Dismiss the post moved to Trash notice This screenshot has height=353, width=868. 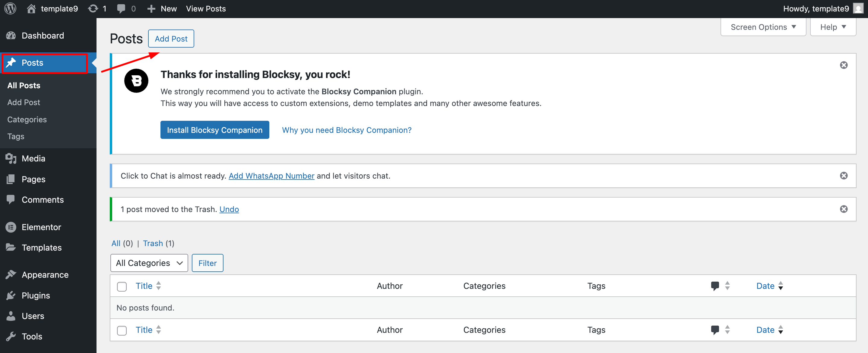coord(843,209)
